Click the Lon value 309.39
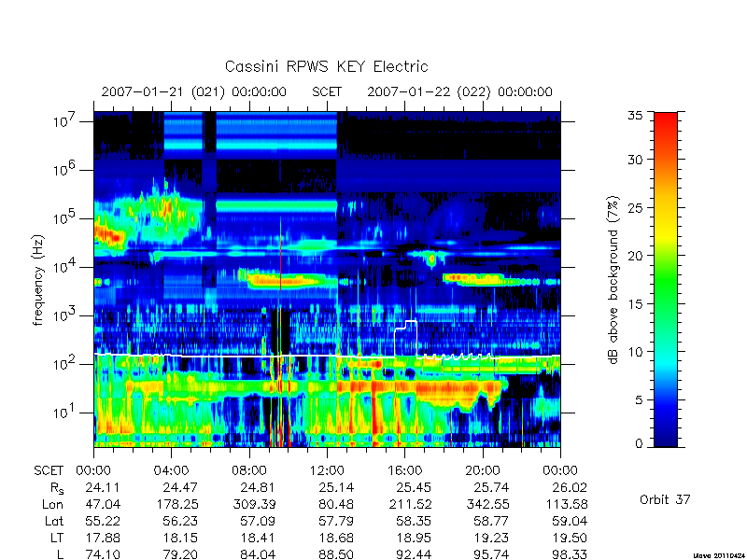Screen dimensions: 747x560 click(x=254, y=504)
